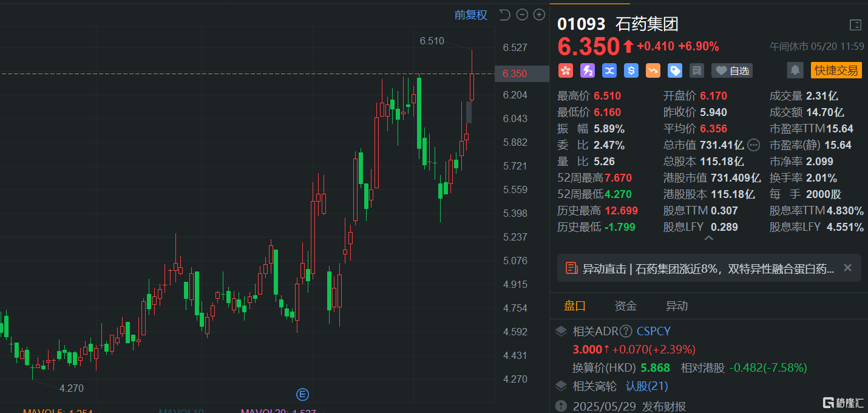
Task: Click the 4.270 low label on chart
Action: click(x=72, y=388)
